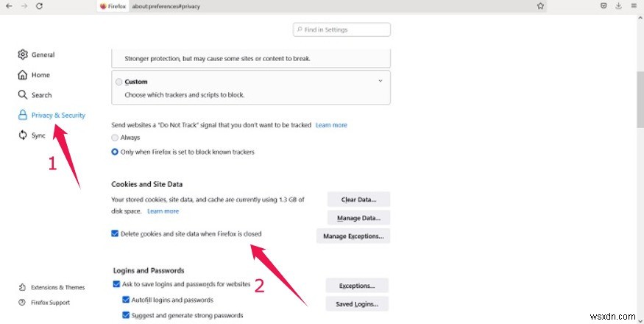Image resolution: width=644 pixels, height=324 pixels.
Task: Focus the Find in Settings field
Action: (342, 29)
